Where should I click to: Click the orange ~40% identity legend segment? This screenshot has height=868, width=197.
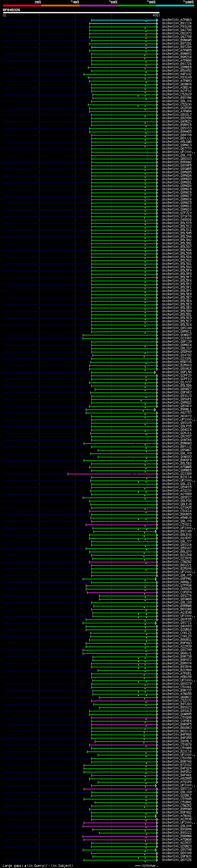[x=60, y=6]
